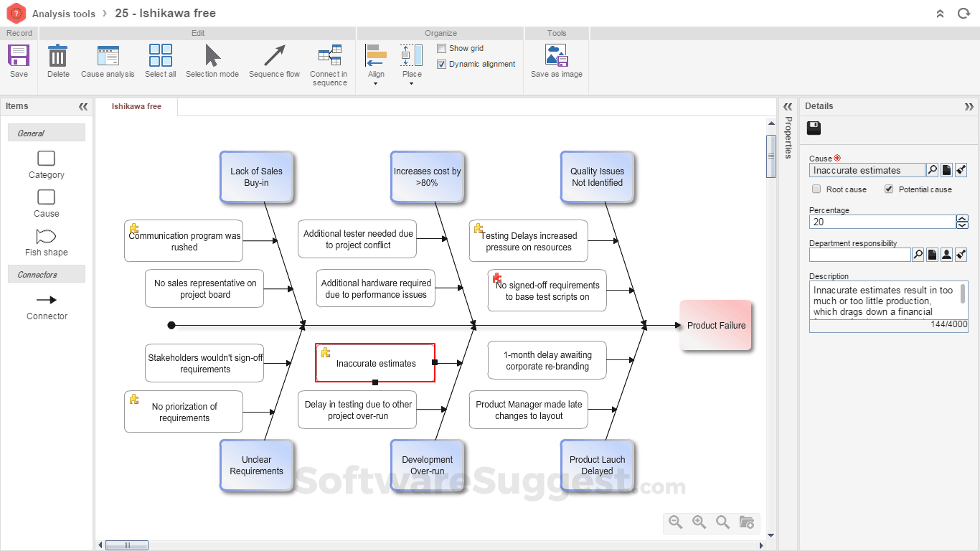Click the red Analysis tools app icon
The image size is (980, 551).
[16, 13]
